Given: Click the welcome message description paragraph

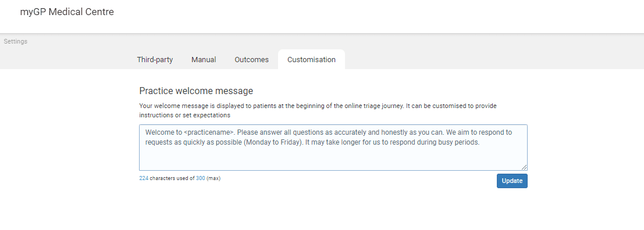Looking at the screenshot, I should (318, 110).
